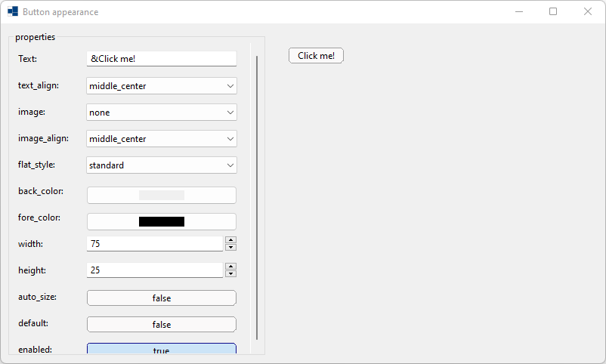Decrease width with the down spinner arrow
The height and width of the screenshot is (364, 606).
click(231, 247)
